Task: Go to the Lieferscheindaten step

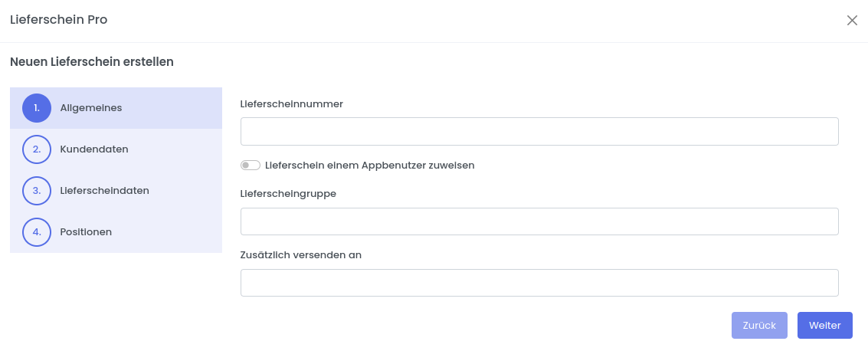Action: pos(104,191)
